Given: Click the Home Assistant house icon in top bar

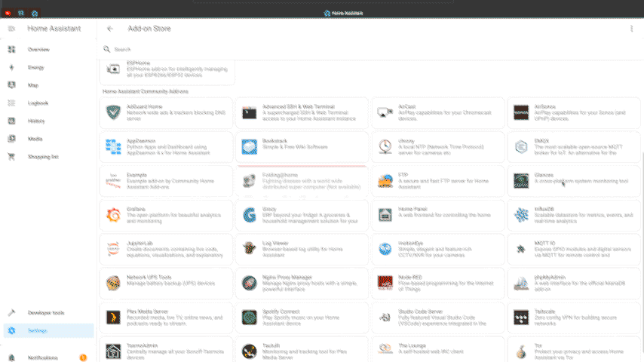Looking at the screenshot, I should (35, 13).
